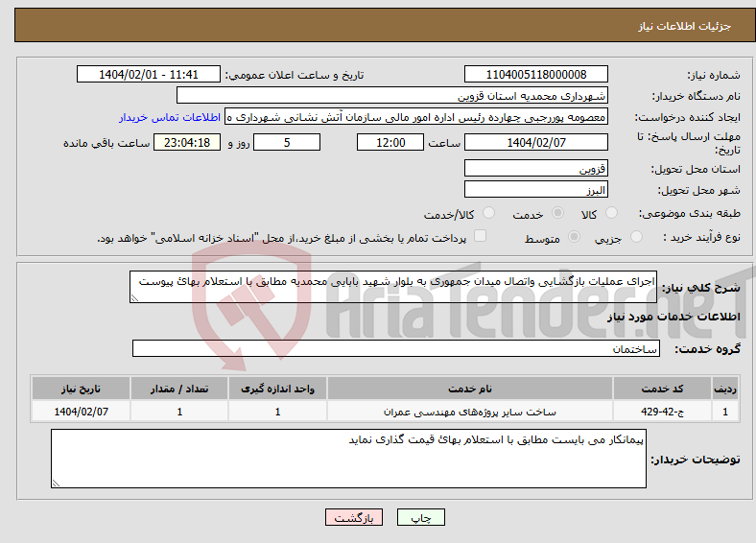Click the اطلاعات خدمات مورد نیاز heading
The image size is (756, 543).
pos(673,317)
